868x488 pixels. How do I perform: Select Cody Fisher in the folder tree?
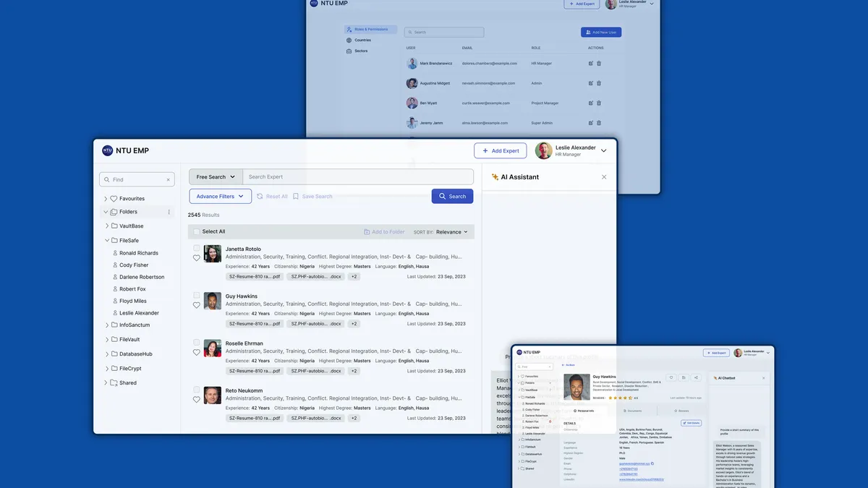click(130, 265)
